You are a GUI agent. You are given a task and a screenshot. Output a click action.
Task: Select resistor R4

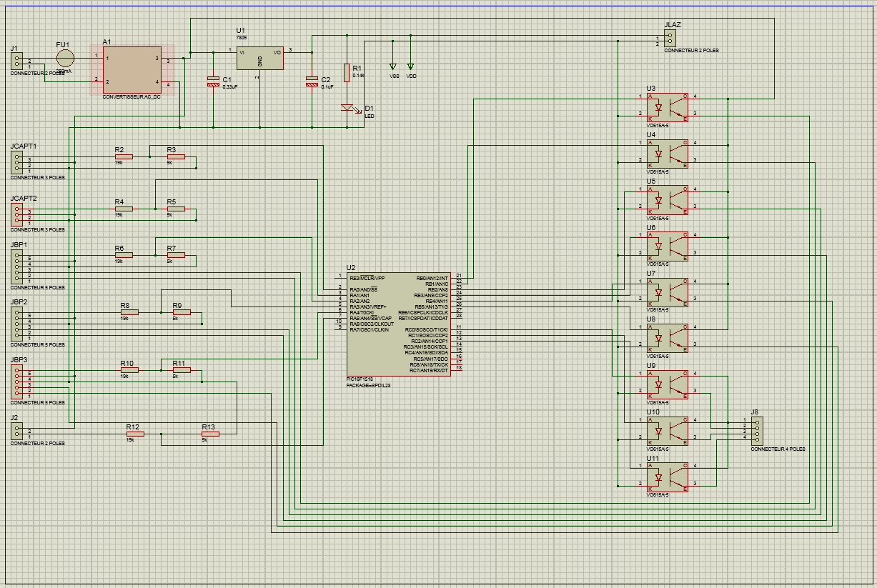tap(124, 209)
